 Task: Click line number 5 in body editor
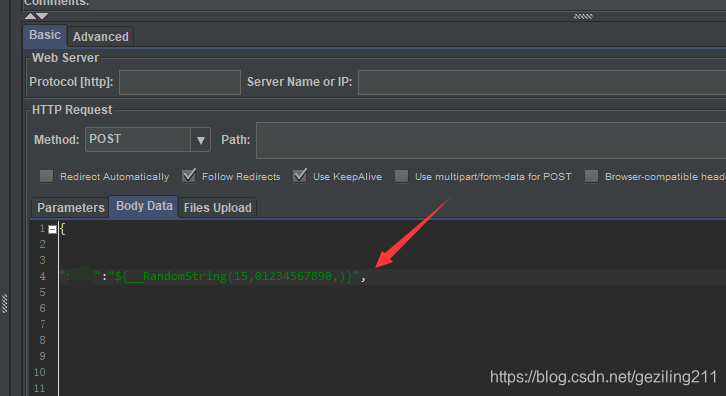tap(42, 292)
